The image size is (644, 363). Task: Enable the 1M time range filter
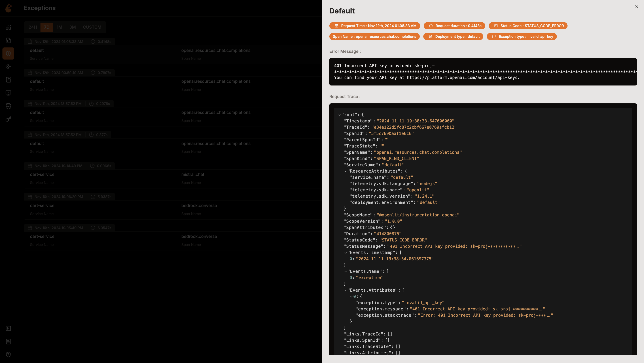tap(59, 27)
